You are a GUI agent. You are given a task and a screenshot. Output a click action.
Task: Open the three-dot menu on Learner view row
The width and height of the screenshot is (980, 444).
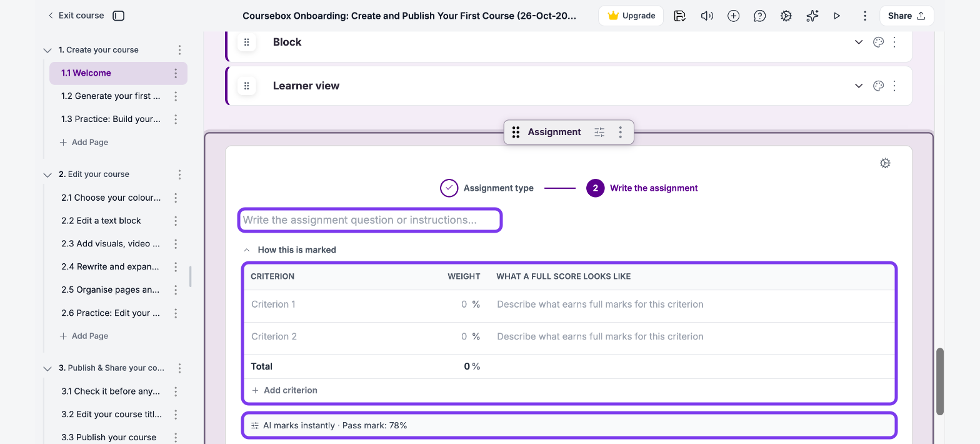point(894,86)
